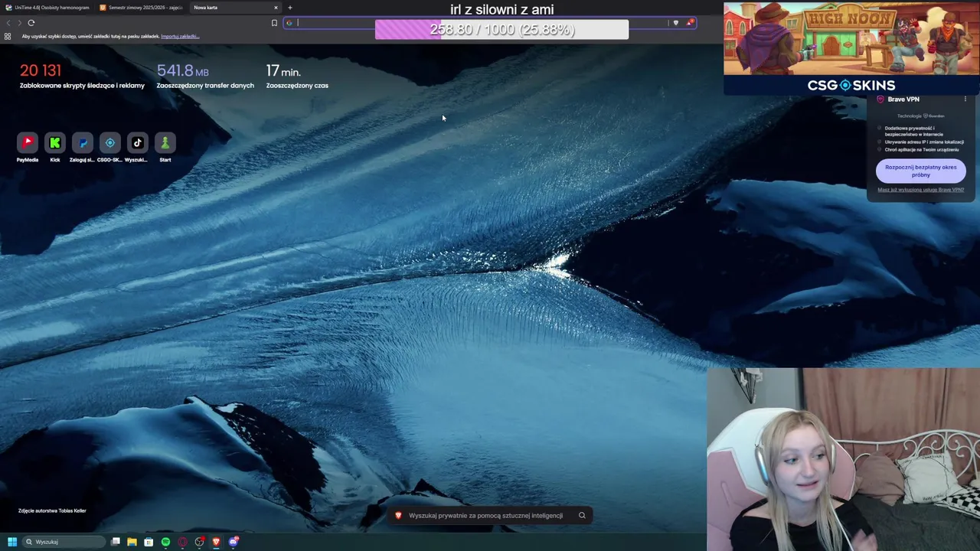Click the CSGOSKINS High Noon banner
This screenshot has width=980, height=551.
tap(851, 47)
